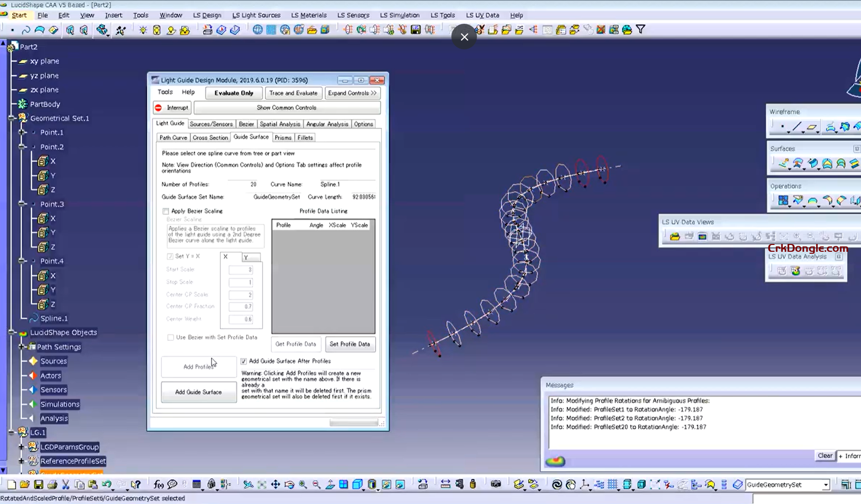Image resolution: width=861 pixels, height=504 pixels.
Task: Switch to the Cross Section tab
Action: (x=210, y=137)
